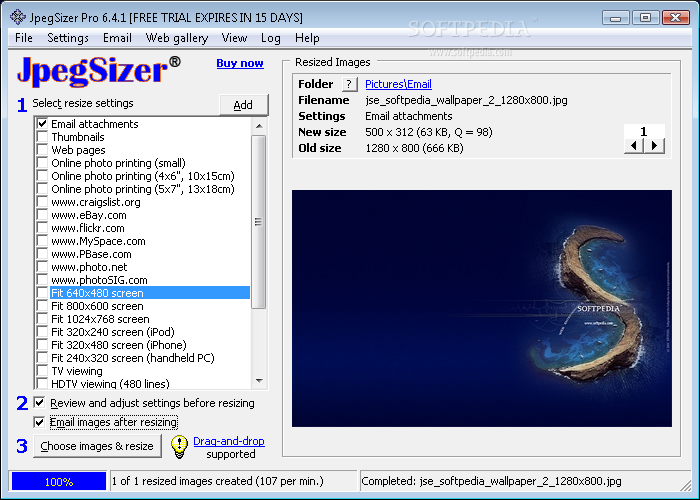
Task: Open the Settings menu
Action: pyautogui.click(x=68, y=38)
